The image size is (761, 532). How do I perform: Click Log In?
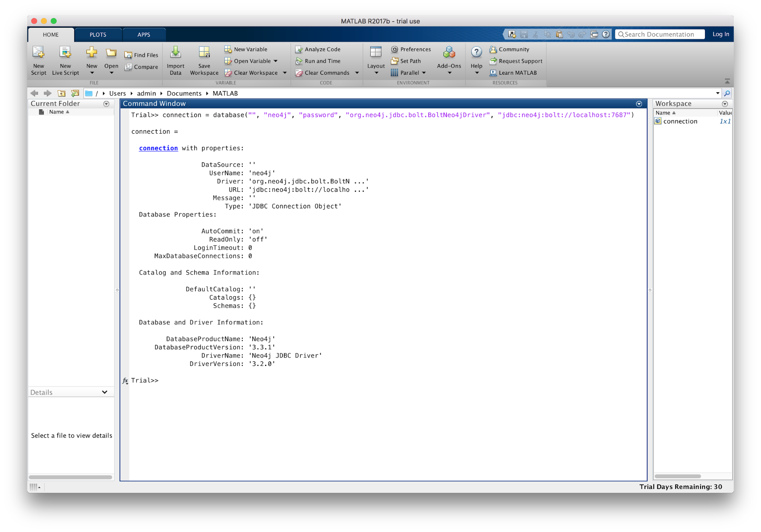coord(720,34)
